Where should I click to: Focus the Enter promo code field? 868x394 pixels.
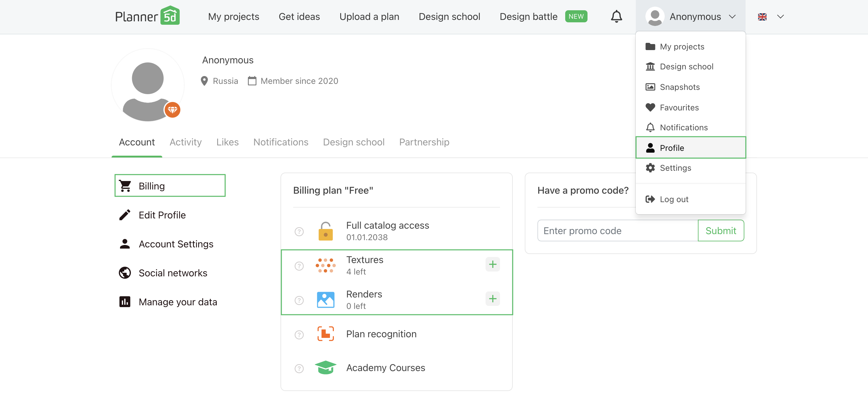[x=617, y=230]
